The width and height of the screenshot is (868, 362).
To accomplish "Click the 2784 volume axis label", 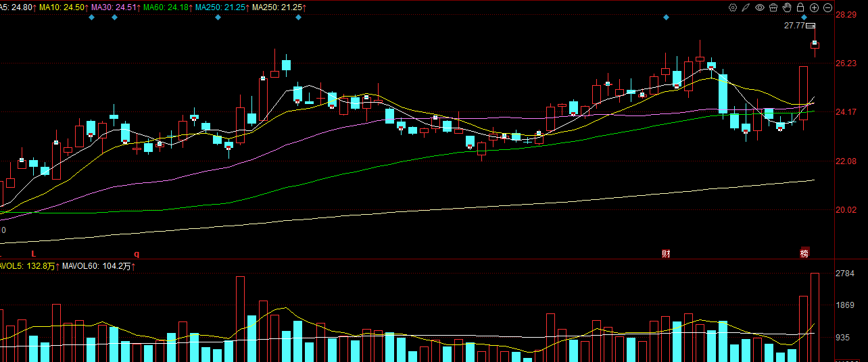I will (846, 274).
